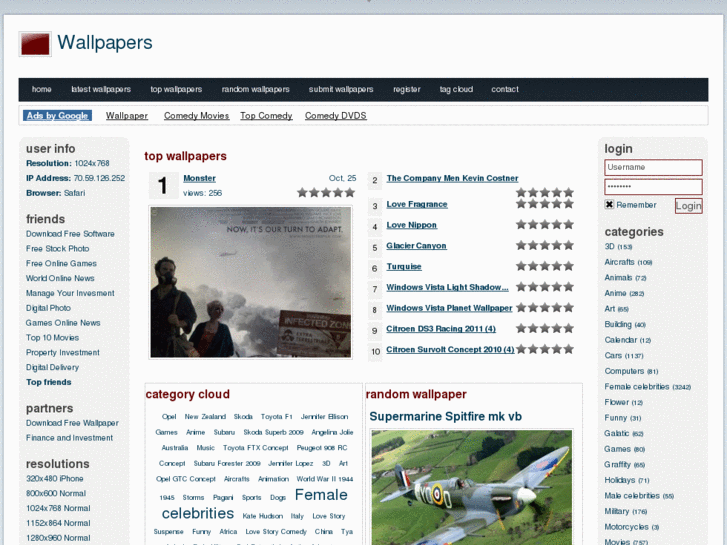Screen dimensions: 727x545
Task: Open the Love Fragrance link
Action: click(417, 204)
